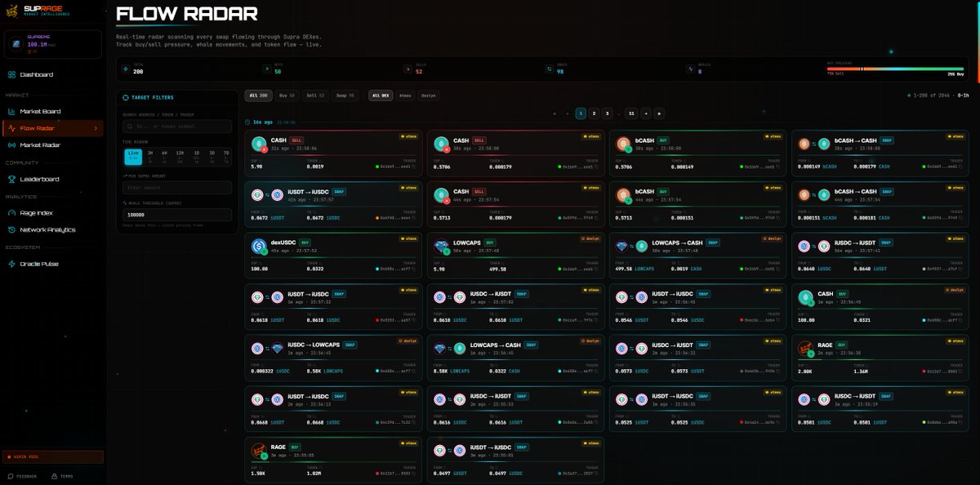The image size is (980, 485).
Task: Click the Rage Index gauge icon
Action: pos(11,212)
